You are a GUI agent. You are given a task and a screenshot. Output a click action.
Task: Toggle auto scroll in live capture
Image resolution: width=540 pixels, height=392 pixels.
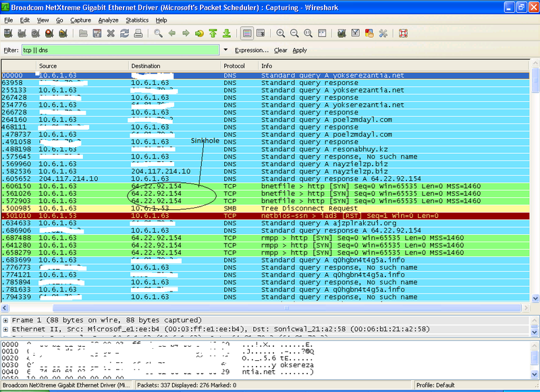[x=261, y=33]
